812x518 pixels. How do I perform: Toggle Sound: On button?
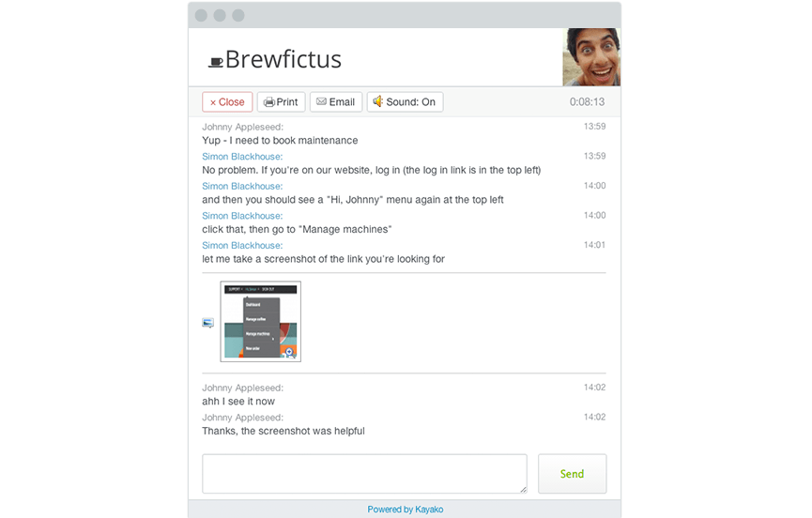pyautogui.click(x=405, y=102)
